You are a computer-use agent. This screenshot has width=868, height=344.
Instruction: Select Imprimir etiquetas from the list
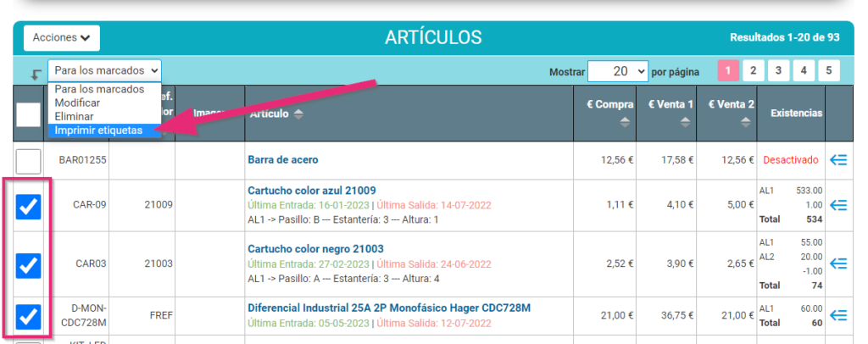point(98,130)
